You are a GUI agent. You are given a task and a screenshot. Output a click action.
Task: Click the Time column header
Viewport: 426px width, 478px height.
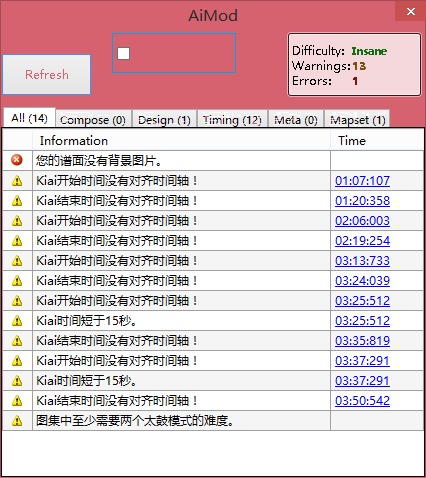377,141
